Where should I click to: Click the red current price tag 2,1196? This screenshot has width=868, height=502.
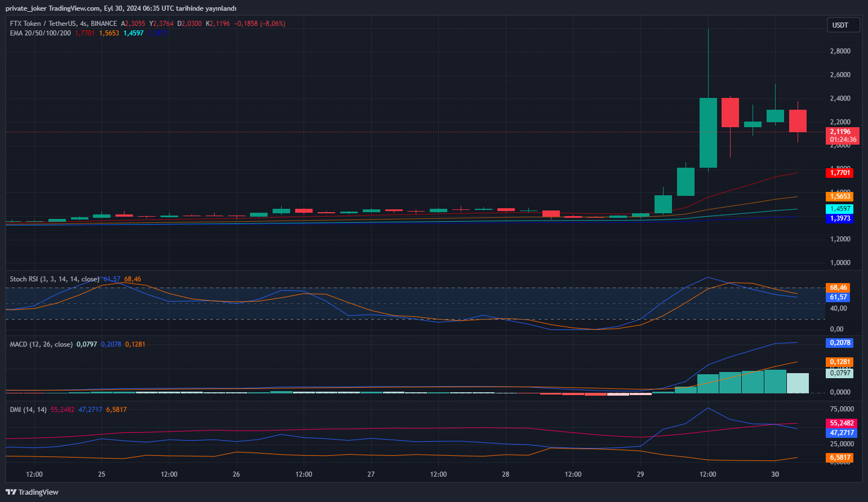pyautogui.click(x=842, y=132)
